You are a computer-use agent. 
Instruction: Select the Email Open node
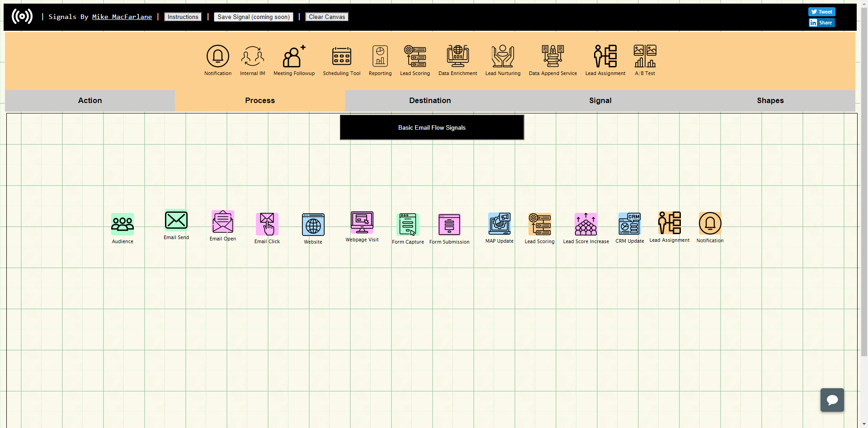(x=223, y=221)
